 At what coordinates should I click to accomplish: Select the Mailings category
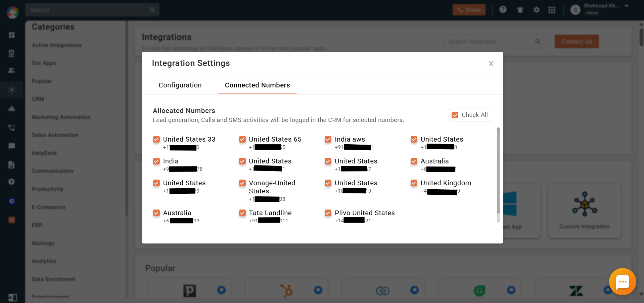[x=43, y=243]
